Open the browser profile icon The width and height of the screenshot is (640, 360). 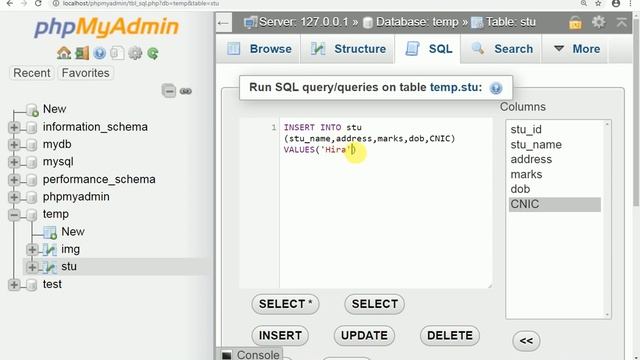[616, 3]
